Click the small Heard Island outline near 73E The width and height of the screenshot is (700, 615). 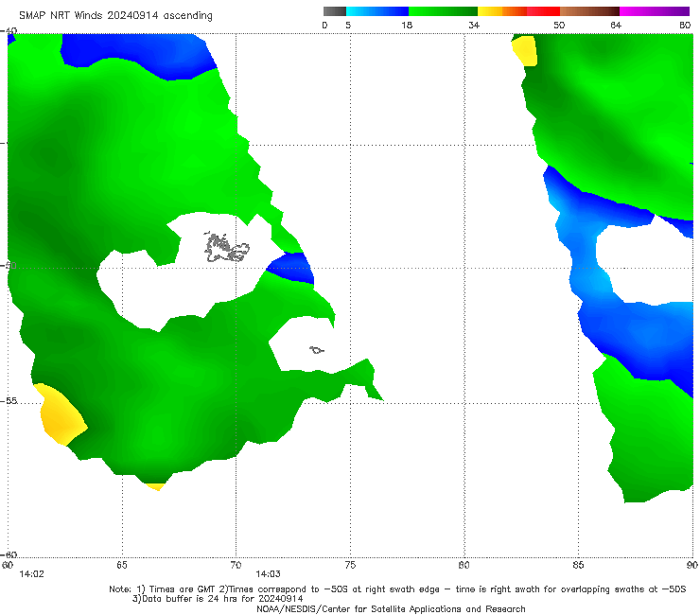pos(317,350)
